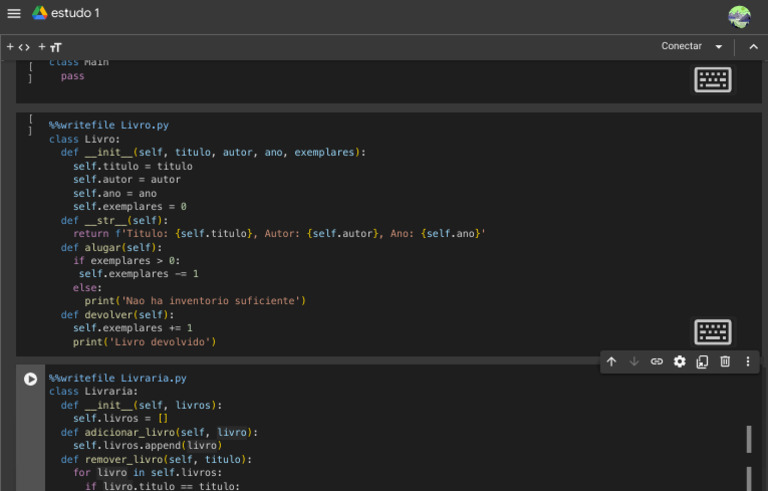
Task: Move the cell up
Action: click(611, 362)
